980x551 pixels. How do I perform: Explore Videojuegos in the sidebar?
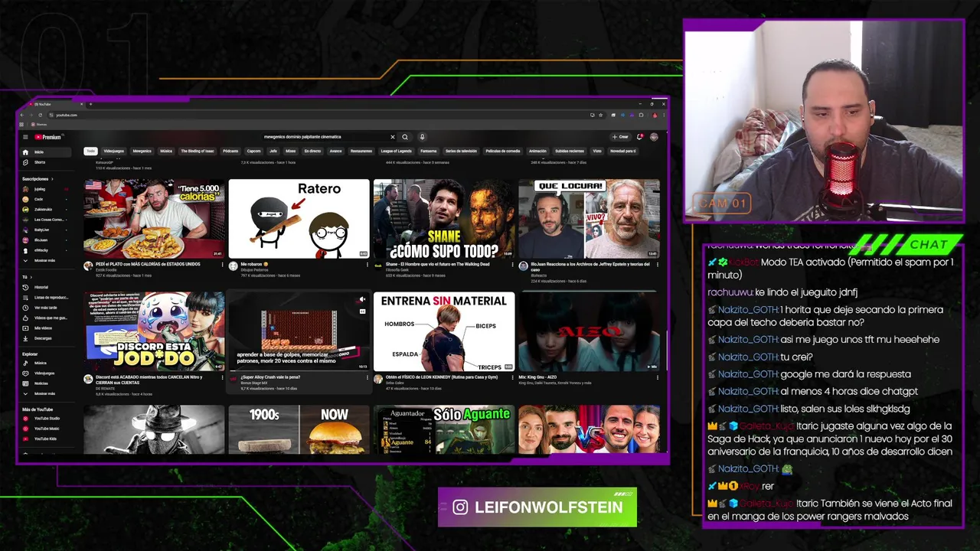(x=46, y=373)
